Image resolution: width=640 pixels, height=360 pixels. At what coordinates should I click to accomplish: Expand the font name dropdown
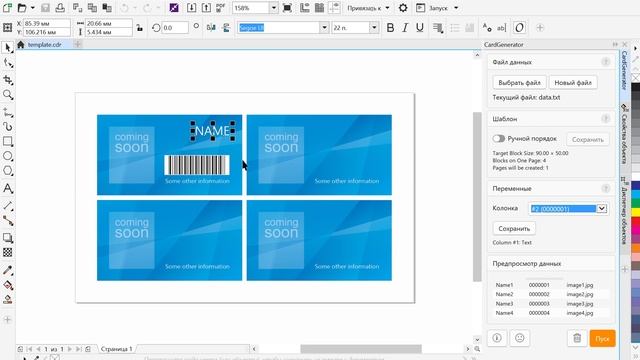(324, 28)
